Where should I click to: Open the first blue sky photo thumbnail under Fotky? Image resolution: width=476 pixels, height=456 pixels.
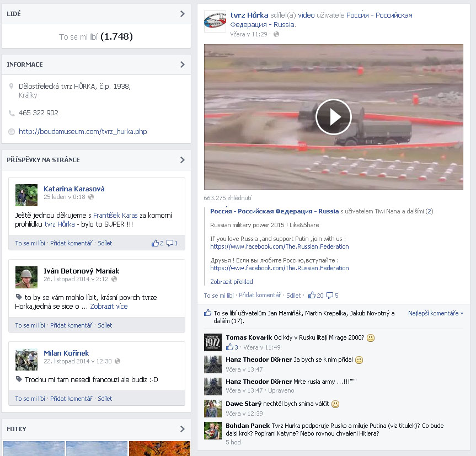pyautogui.click(x=34, y=448)
